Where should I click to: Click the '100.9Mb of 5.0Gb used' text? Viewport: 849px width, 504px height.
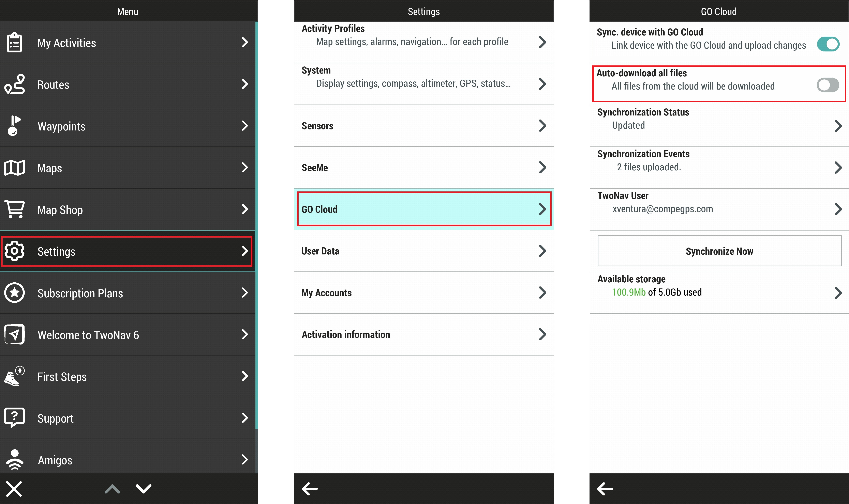(x=657, y=293)
